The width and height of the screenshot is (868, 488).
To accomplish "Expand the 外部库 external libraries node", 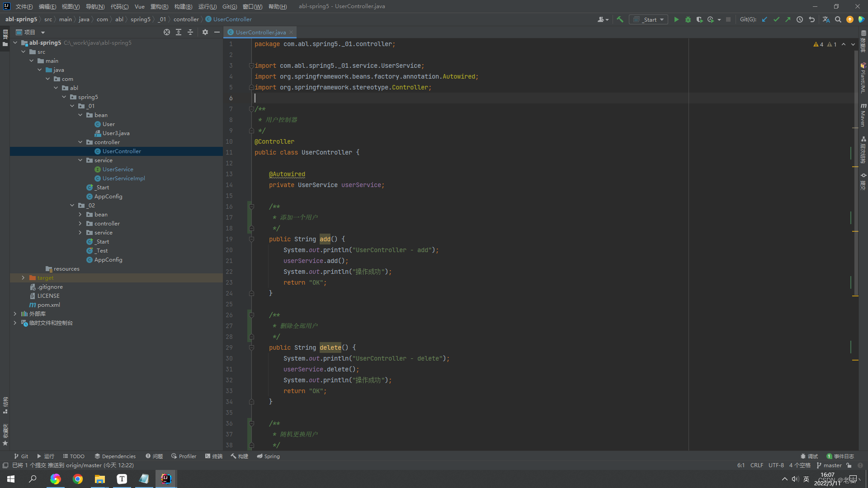I will click(14, 314).
